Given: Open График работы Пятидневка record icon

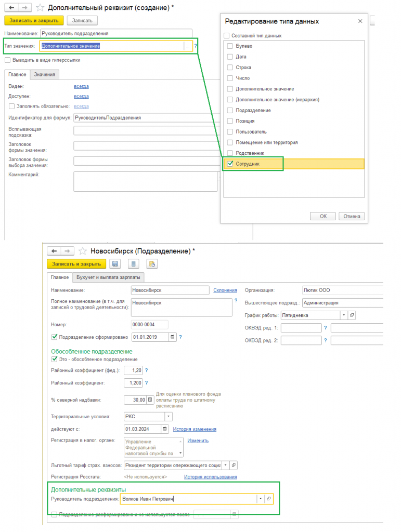Looking at the screenshot, I should [x=352, y=315].
